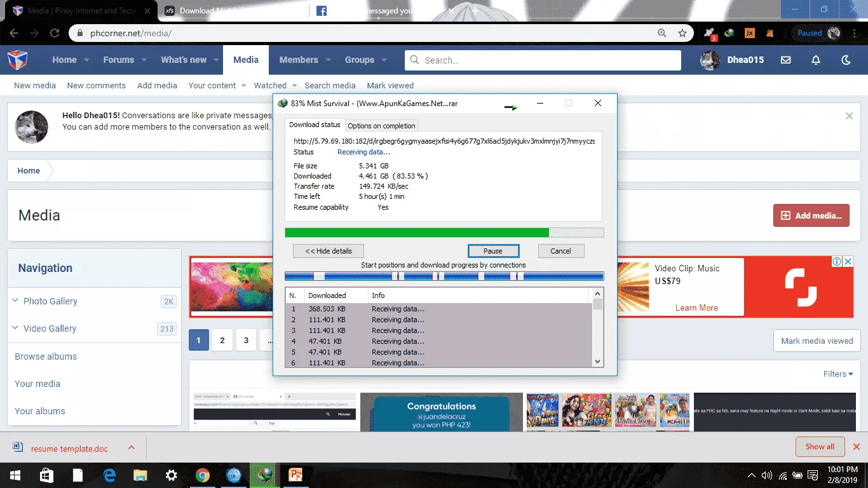
Task: Click the forum Search input field
Action: coord(543,60)
